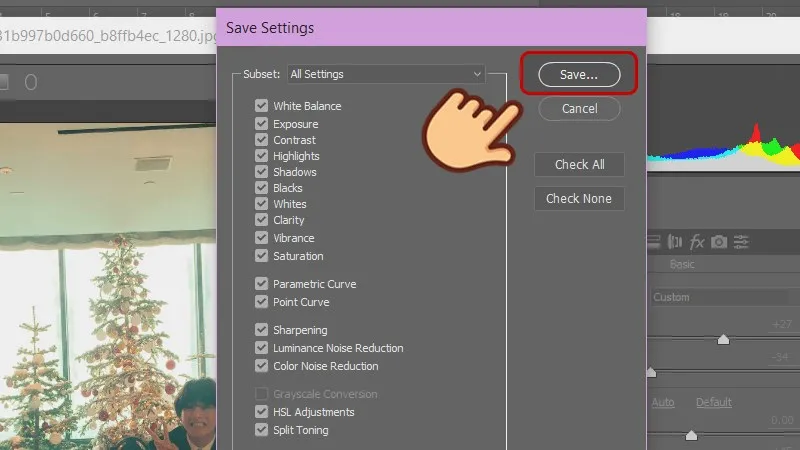Open the Custom white balance dropdown
Screen dimensions: 800x450
pos(720,297)
